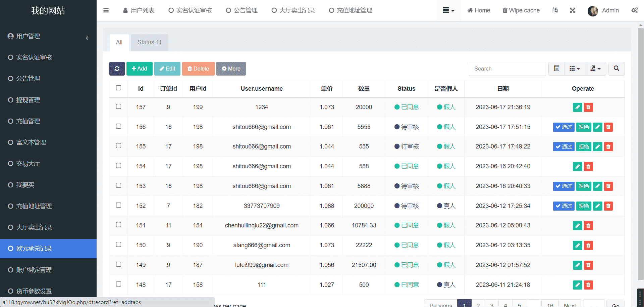Open the export data dropdown
644x307 pixels.
click(595, 69)
